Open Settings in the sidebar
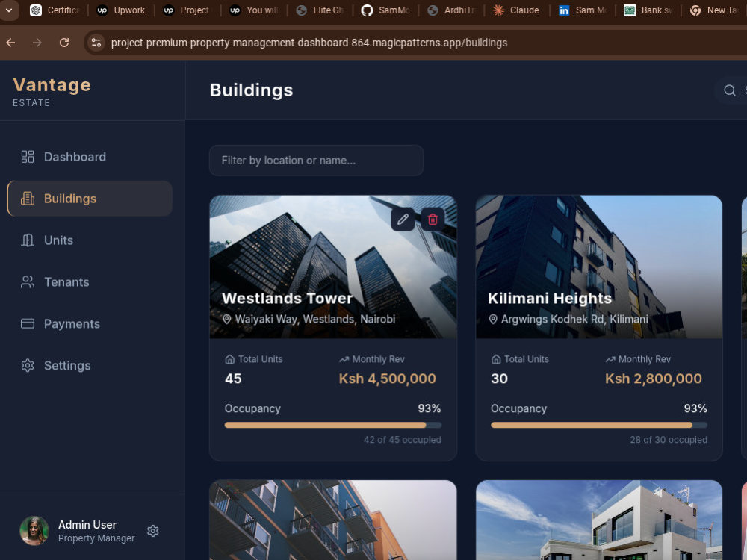The height and width of the screenshot is (560, 747). pos(90,366)
